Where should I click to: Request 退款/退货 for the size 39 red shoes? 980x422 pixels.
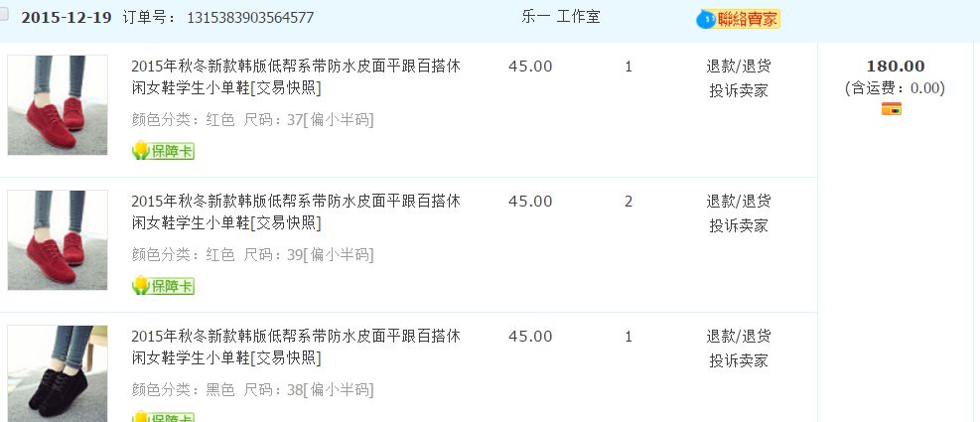tap(738, 202)
